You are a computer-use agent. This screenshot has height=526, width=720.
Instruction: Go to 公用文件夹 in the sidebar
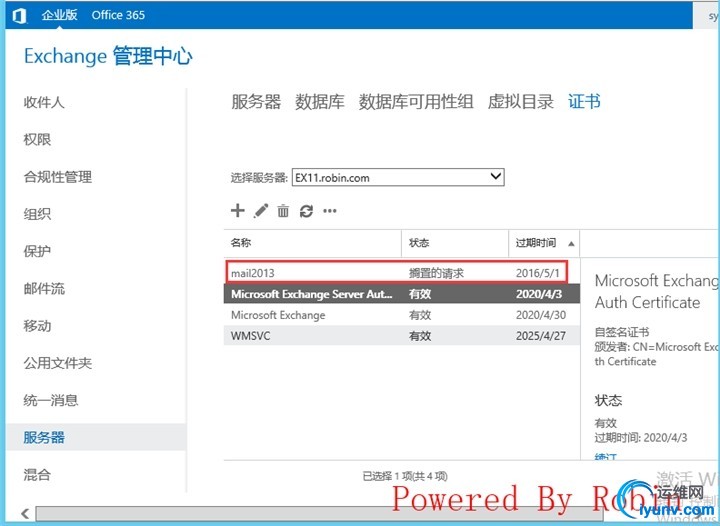[x=58, y=363]
